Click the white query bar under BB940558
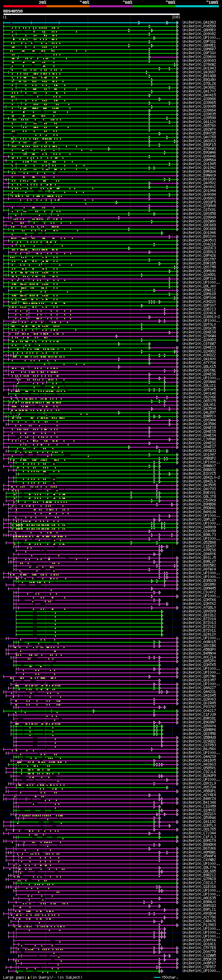Screen dimensions: 222x980 (92, 15)
